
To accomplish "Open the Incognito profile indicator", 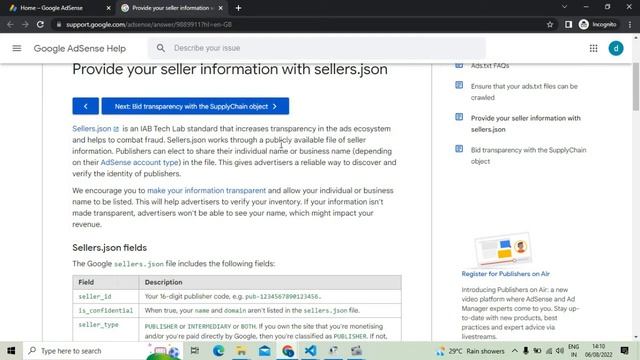I will pyautogui.click(x=598, y=24).
